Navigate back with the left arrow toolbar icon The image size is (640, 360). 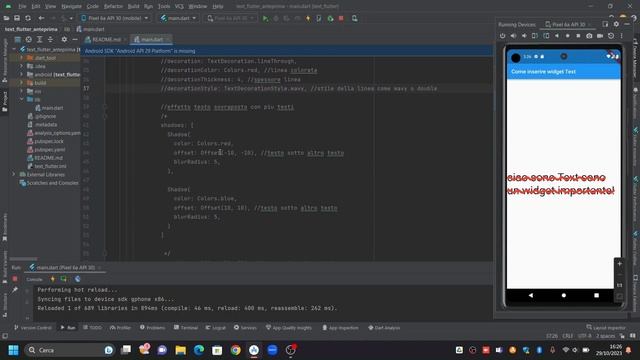(x=41, y=18)
